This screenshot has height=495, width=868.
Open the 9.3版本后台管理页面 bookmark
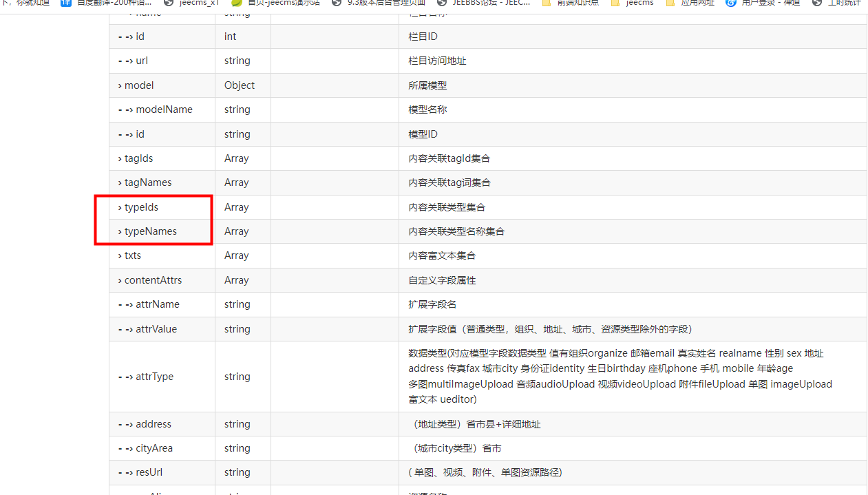tap(378, 3)
